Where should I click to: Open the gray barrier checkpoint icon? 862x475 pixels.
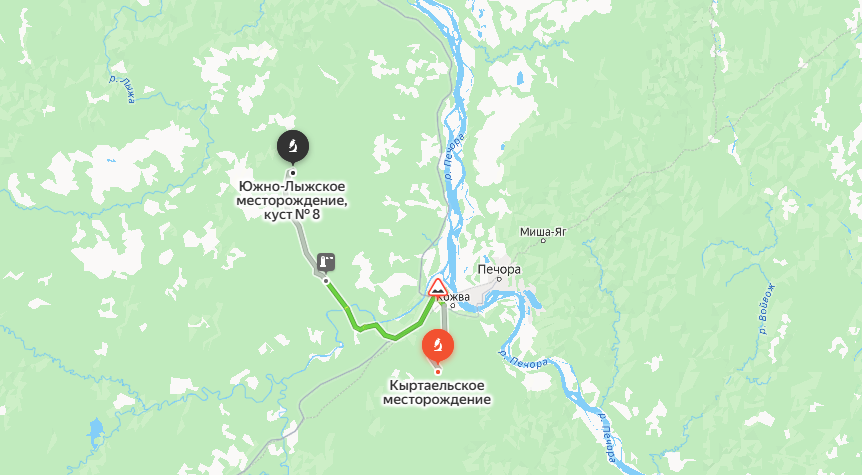point(327,262)
